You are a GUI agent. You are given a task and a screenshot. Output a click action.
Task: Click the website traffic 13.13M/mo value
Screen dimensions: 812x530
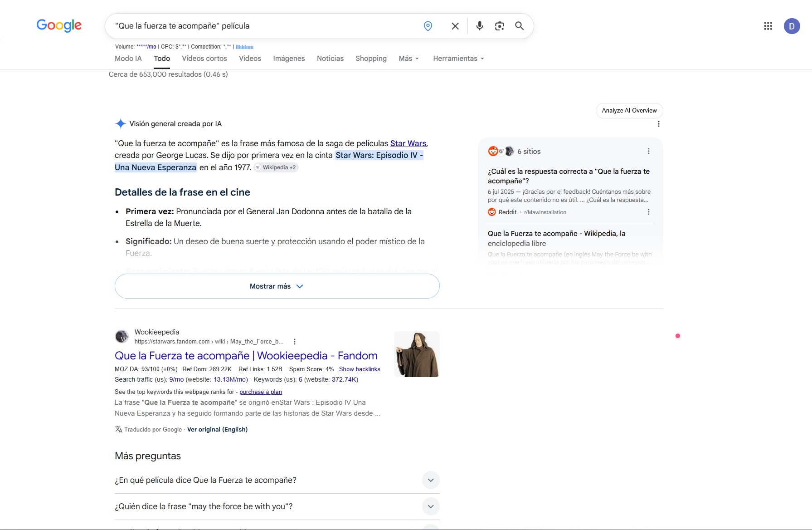pyautogui.click(x=230, y=380)
